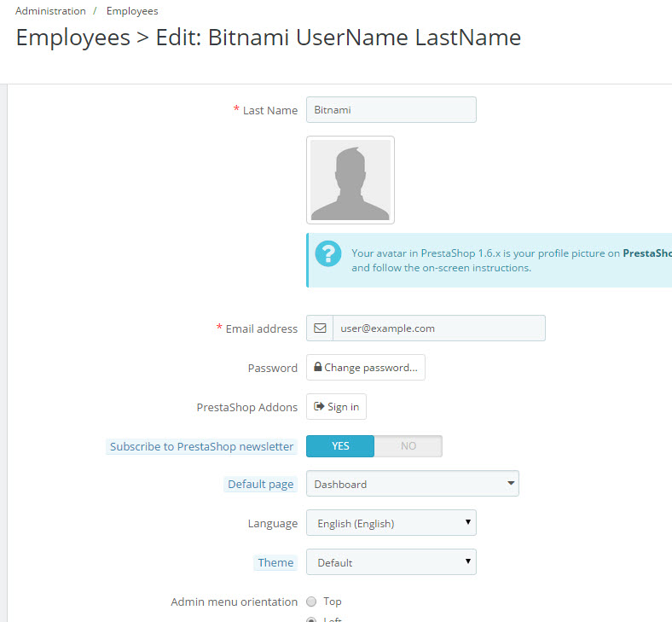Click the avatar info message text
Viewport: 672px width, 622px height.
click(512, 260)
